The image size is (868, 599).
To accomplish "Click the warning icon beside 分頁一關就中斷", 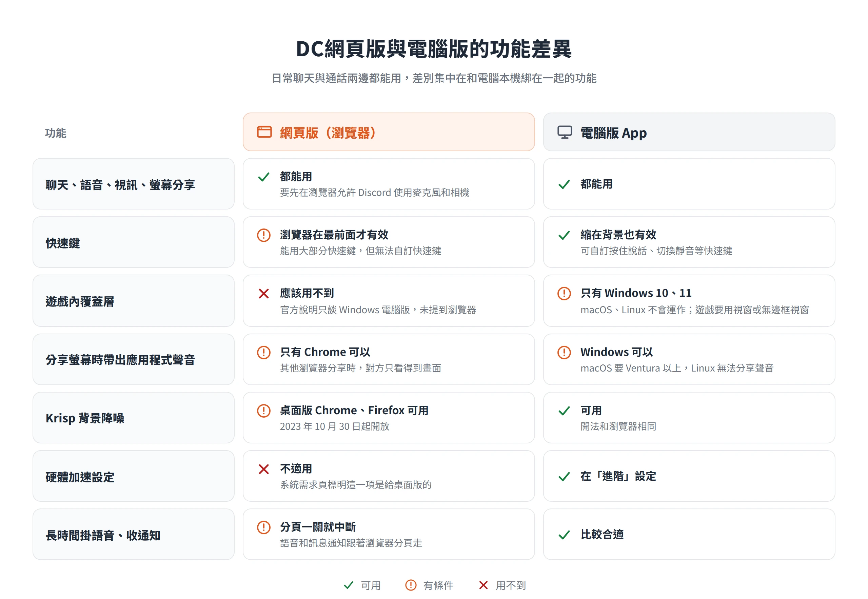I will (x=263, y=527).
